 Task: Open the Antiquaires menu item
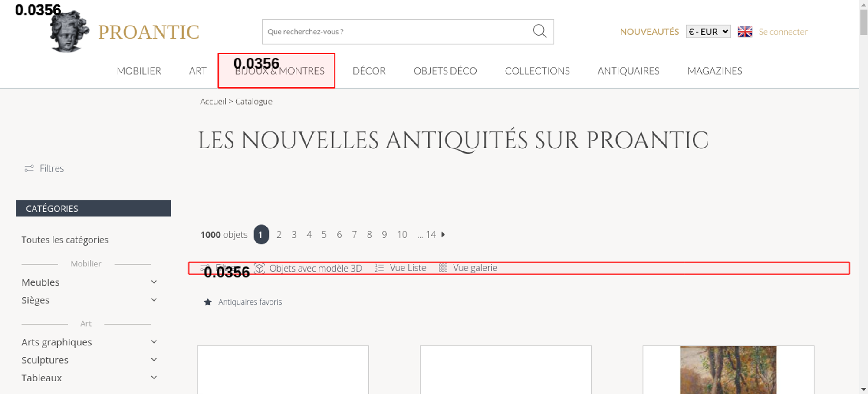pyautogui.click(x=628, y=71)
